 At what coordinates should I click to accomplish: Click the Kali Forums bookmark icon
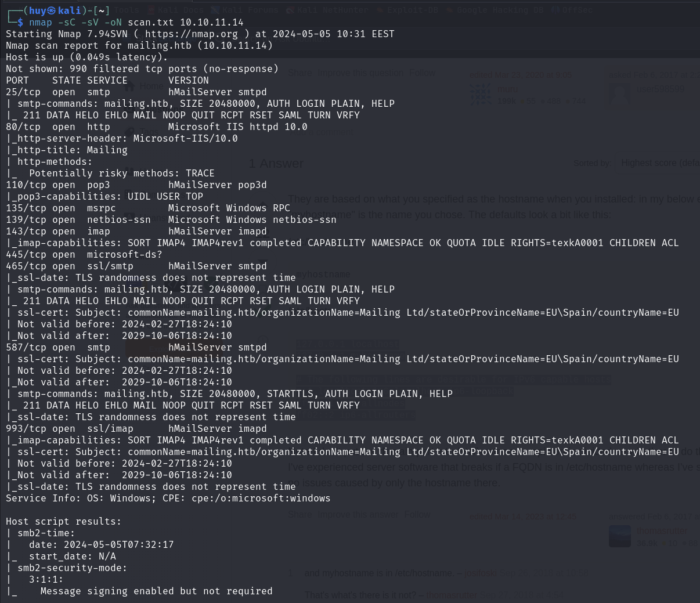(x=215, y=10)
